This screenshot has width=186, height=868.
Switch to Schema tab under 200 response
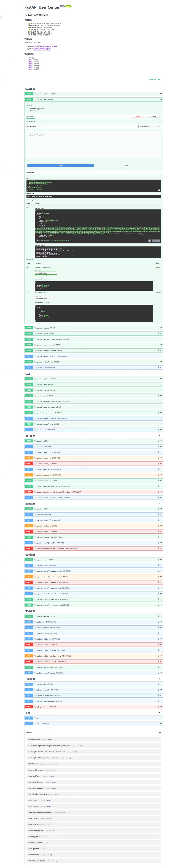point(46,279)
